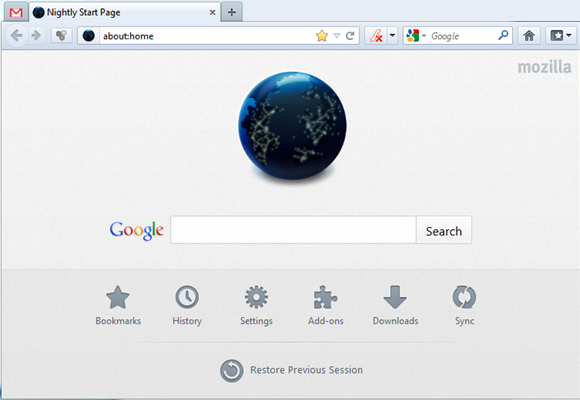This screenshot has width=580, height=400.
Task: Bookmark this page with the star icon
Action: [x=322, y=36]
